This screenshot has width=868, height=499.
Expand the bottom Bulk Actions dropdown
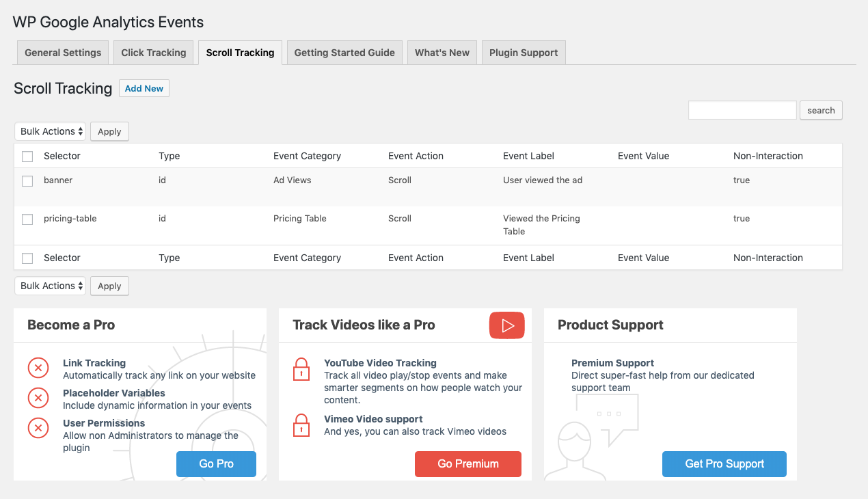pos(50,286)
